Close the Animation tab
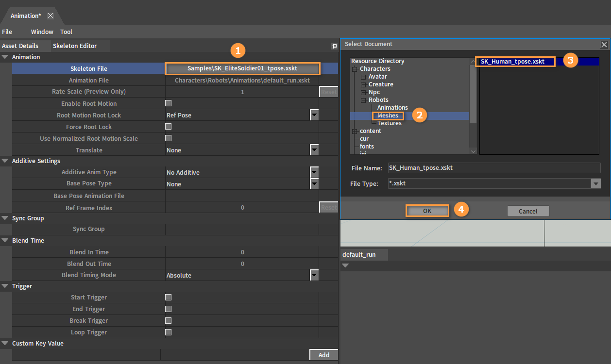The width and height of the screenshot is (611, 364). (x=51, y=16)
